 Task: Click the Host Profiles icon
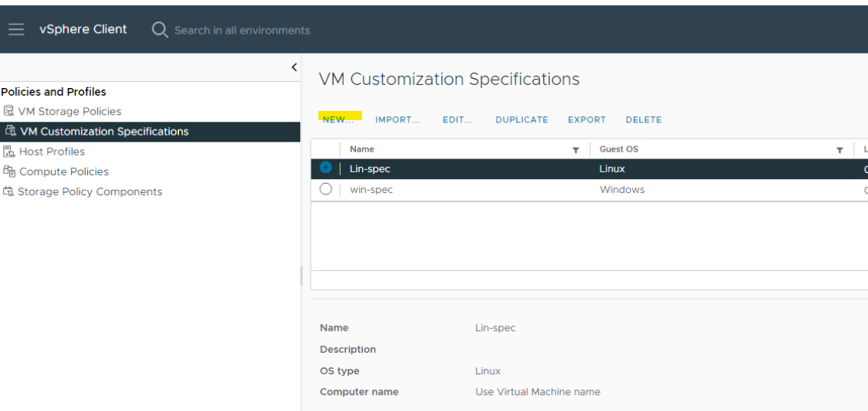(9, 151)
